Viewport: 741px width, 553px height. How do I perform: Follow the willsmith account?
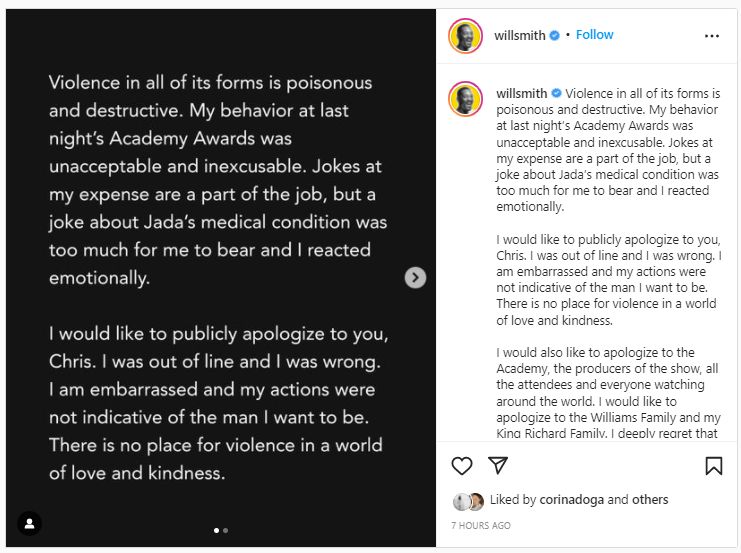(x=595, y=35)
